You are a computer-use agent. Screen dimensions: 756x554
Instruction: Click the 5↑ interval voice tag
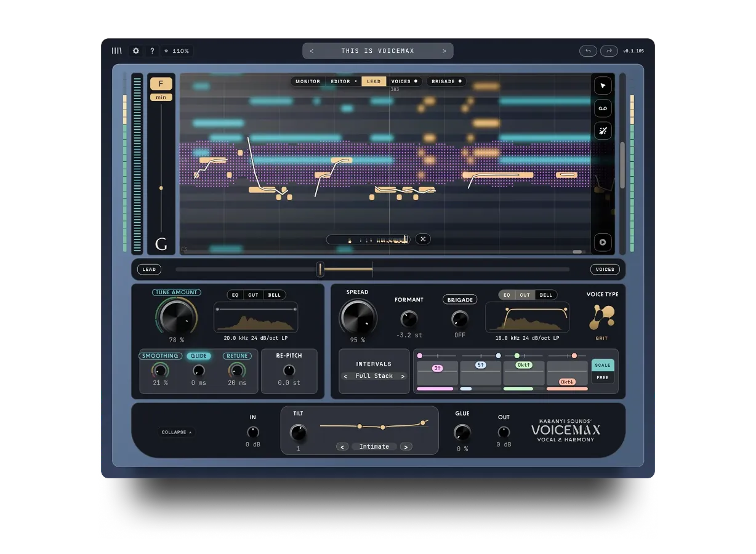click(x=481, y=365)
